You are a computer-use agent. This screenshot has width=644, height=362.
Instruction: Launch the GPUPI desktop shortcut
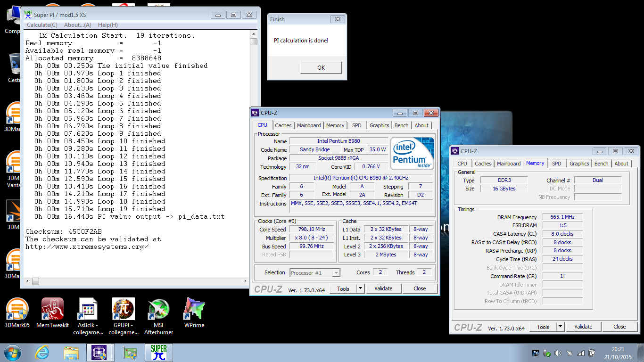tap(124, 316)
